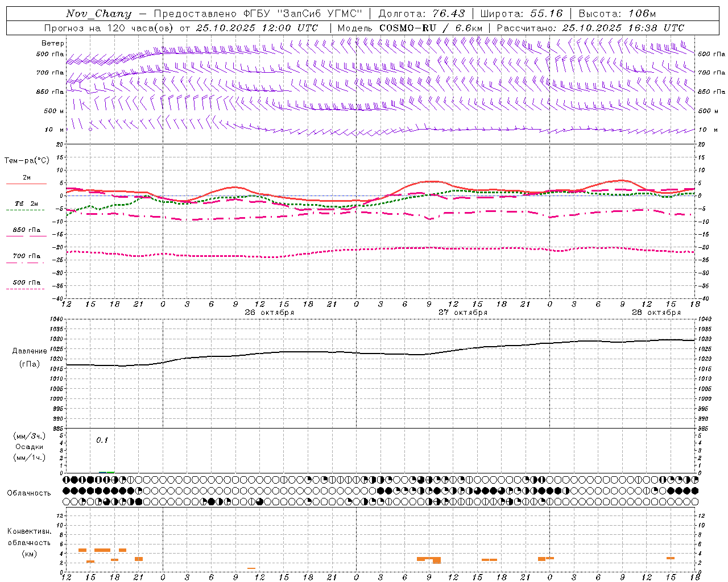Click the model label 'COSMO-RU / 6.6км'
This screenshot has height=582, width=728.
pyautogui.click(x=431, y=28)
